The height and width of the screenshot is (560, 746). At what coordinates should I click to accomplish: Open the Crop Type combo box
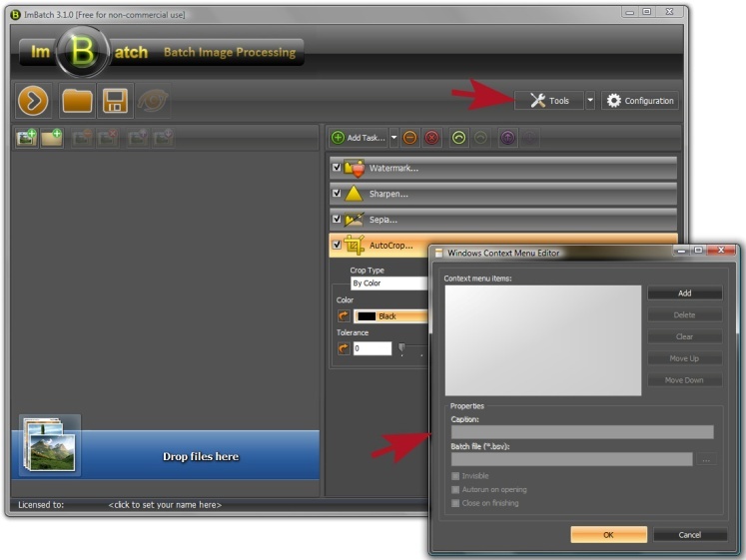pos(389,283)
